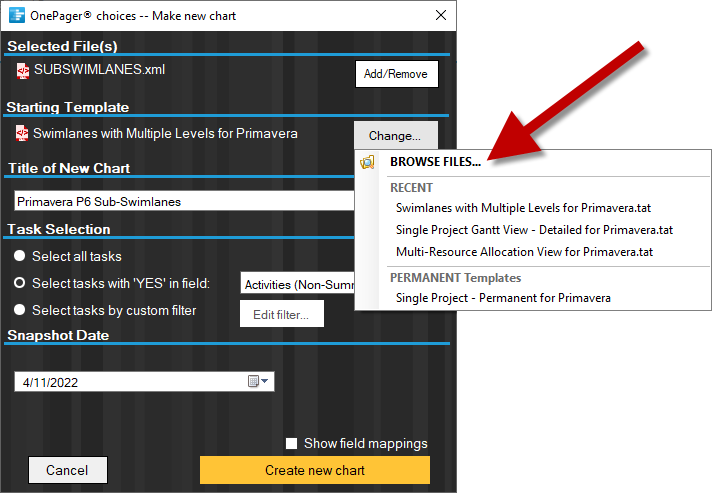This screenshot has width=712, height=493.
Task: Click the Browse Files folder icon
Action: [x=367, y=162]
